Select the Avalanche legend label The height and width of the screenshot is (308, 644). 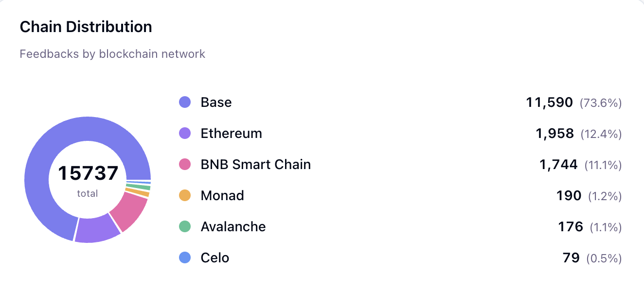pyautogui.click(x=233, y=226)
